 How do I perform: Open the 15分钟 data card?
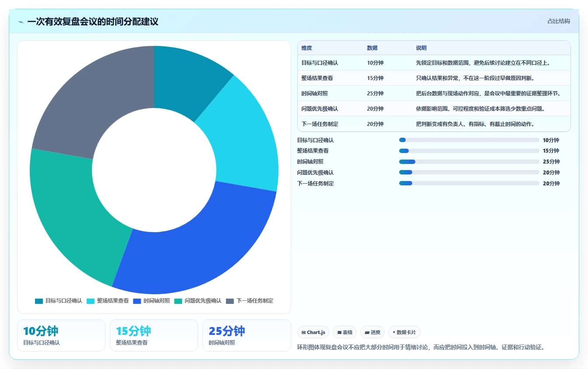pyautogui.click(x=154, y=335)
